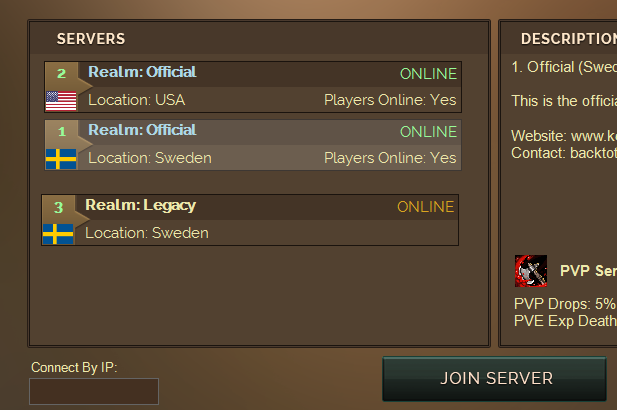Viewport: 617px width, 410px height.
Task: Click the SERVERS panel header
Action: (91, 39)
